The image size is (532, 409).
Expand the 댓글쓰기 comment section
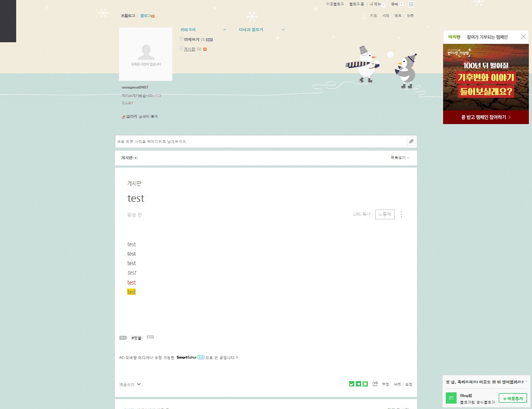point(130,384)
